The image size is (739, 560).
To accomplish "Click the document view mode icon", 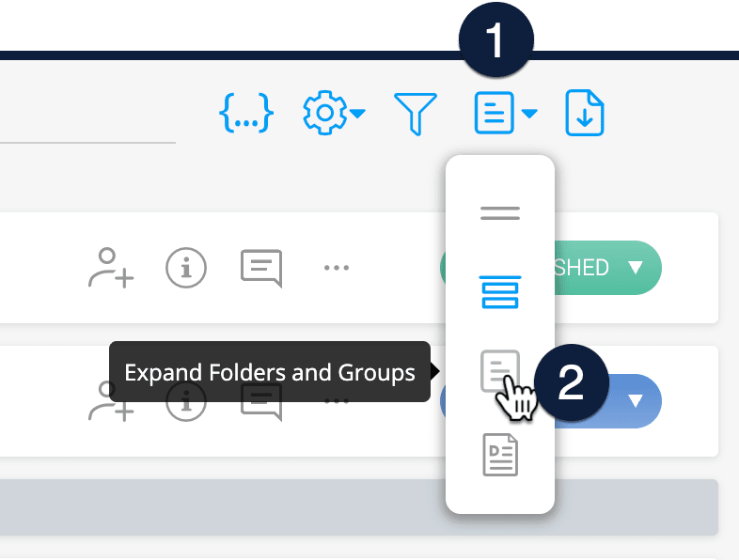I will coord(494,113).
